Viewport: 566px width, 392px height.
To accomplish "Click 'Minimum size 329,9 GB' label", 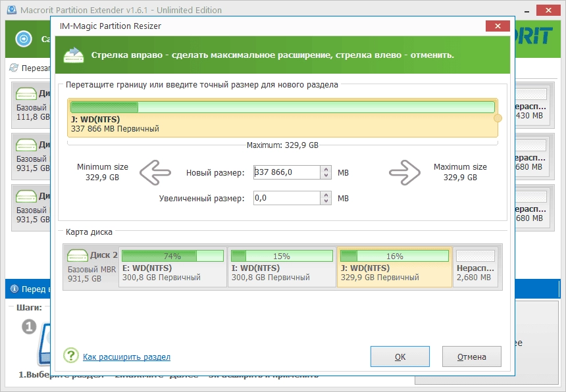I will (103, 172).
